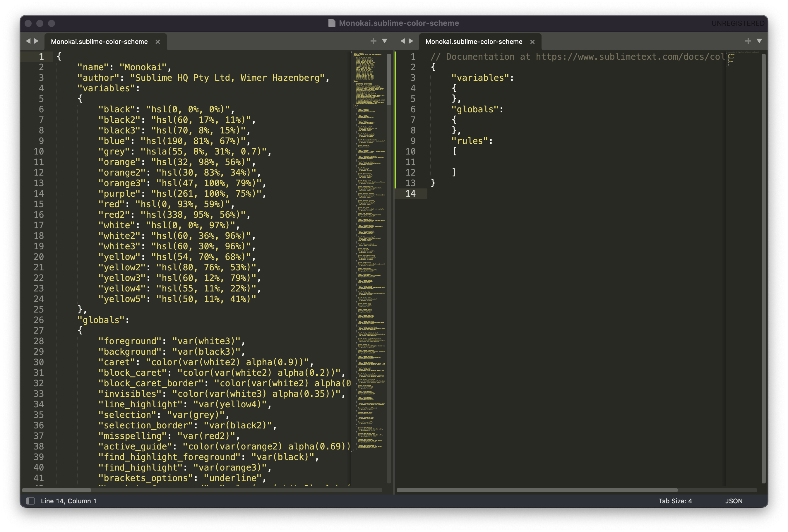Click "purple" variable definition line
The image size is (788, 532).
point(182,194)
